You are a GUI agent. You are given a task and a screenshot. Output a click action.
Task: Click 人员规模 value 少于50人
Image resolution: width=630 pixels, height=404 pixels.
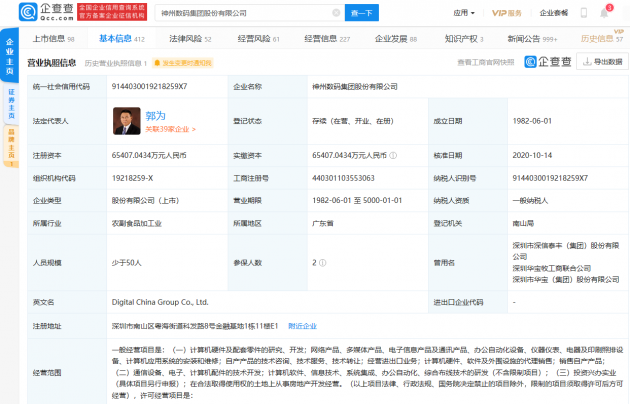click(127, 263)
